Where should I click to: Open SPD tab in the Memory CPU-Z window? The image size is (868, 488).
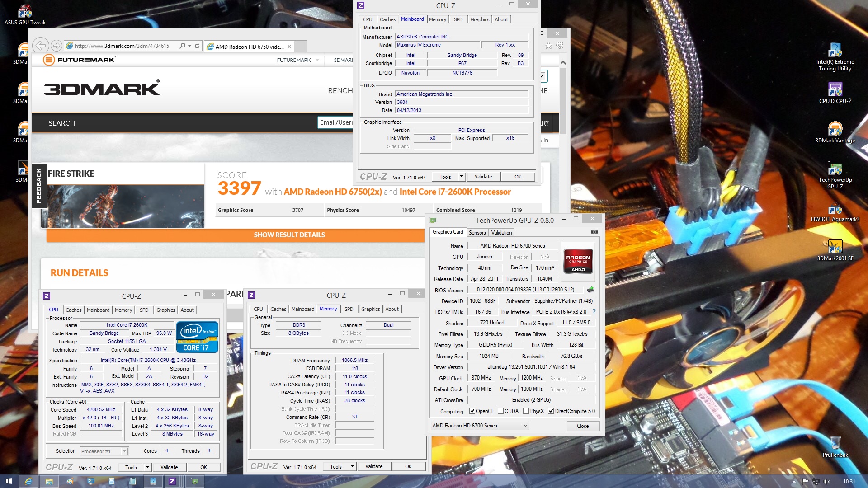click(349, 309)
